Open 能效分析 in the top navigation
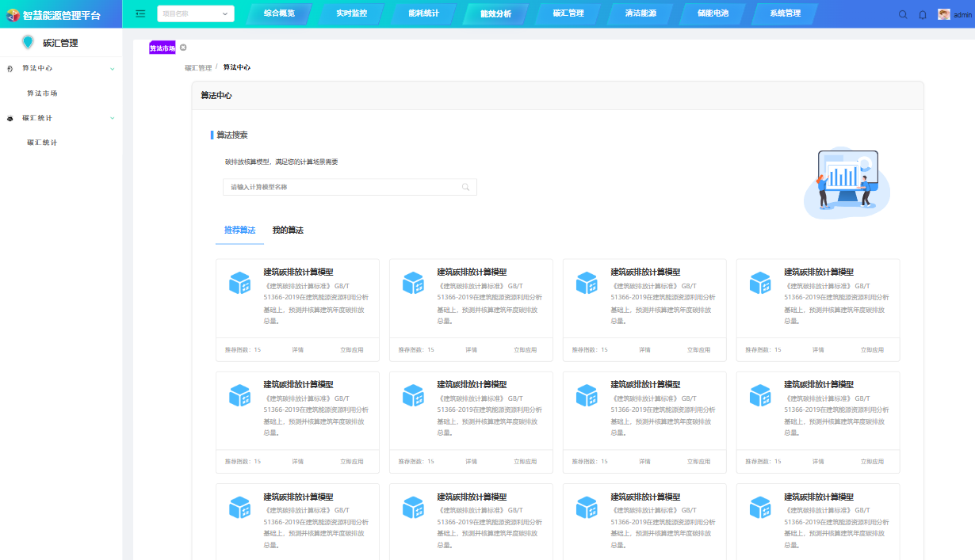The width and height of the screenshot is (975, 560). click(x=495, y=13)
